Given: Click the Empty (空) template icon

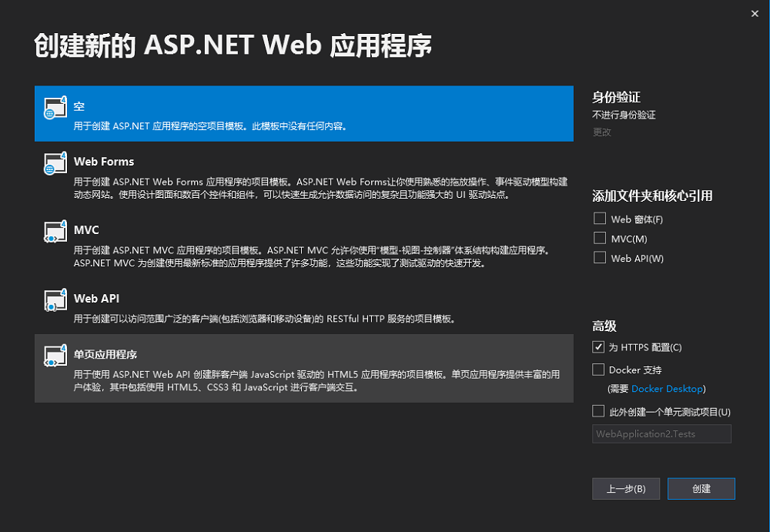Looking at the screenshot, I should click(54, 108).
